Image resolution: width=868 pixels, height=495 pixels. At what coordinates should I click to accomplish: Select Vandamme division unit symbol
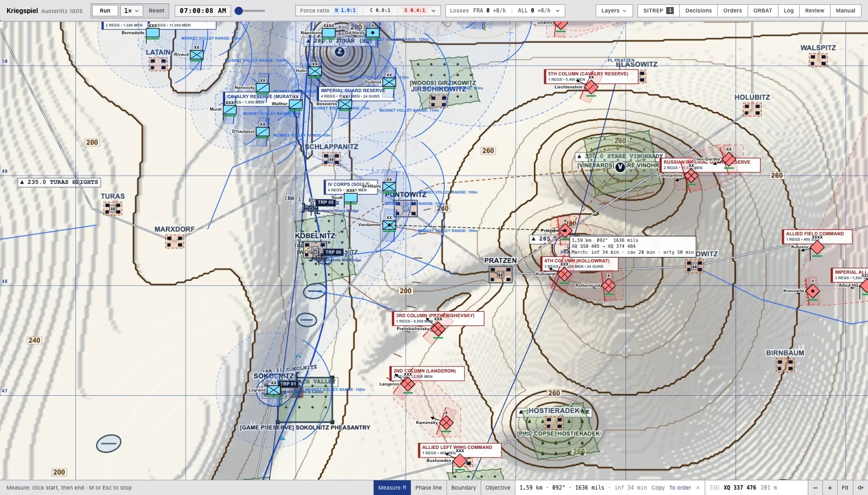389,225
